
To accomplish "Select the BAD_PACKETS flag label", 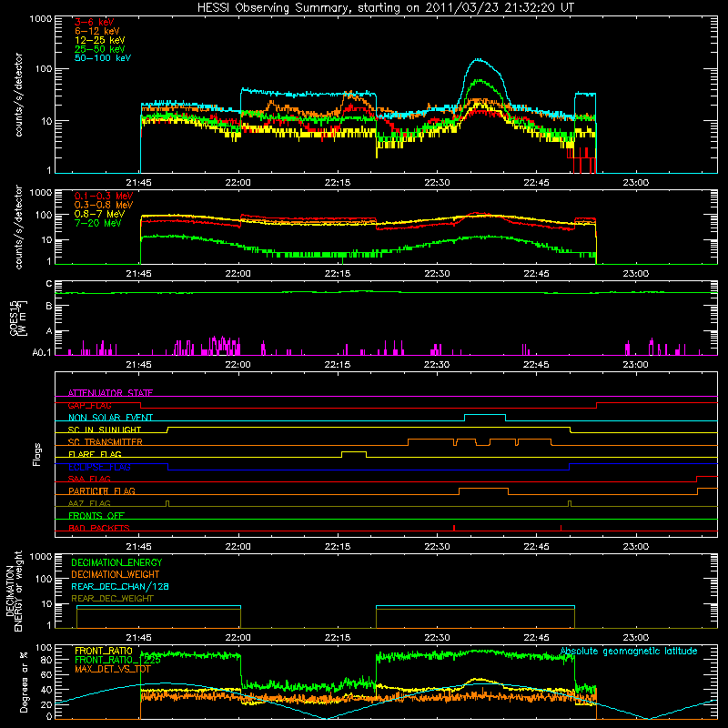I will click(x=99, y=528).
